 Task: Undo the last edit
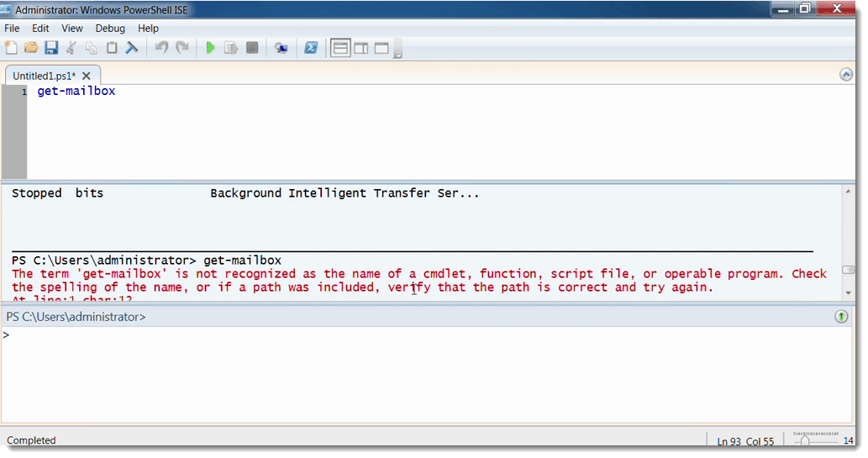pos(161,48)
